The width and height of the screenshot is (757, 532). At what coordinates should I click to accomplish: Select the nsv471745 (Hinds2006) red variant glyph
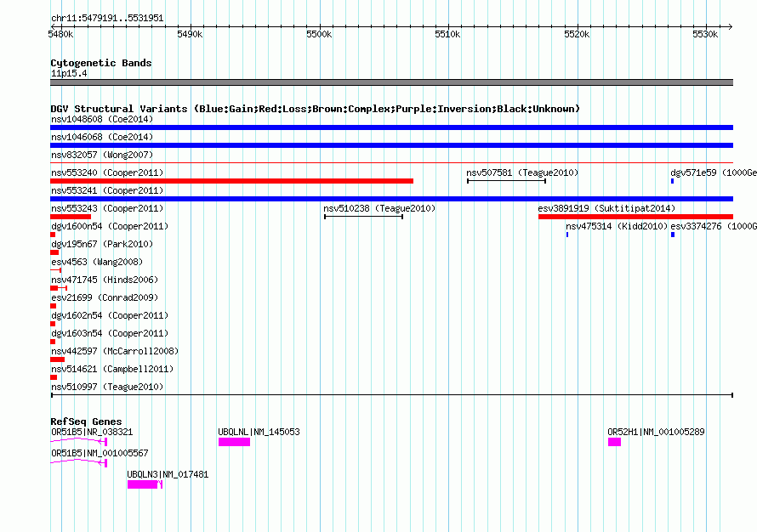click(59, 288)
